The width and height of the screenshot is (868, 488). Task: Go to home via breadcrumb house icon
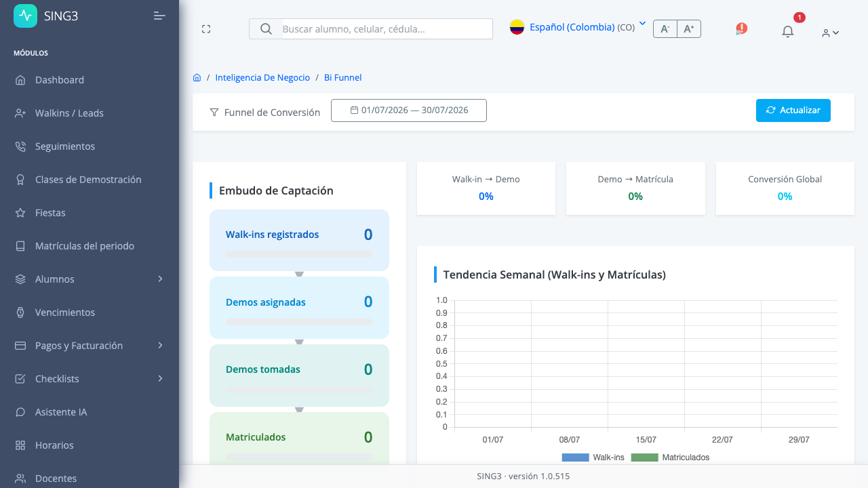197,77
